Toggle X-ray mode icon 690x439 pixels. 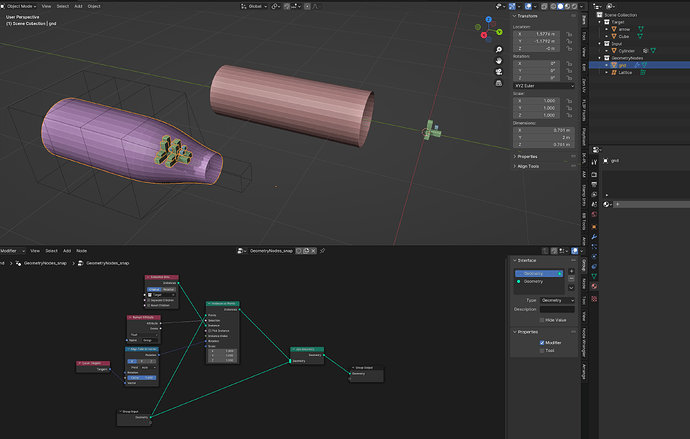(544, 6)
